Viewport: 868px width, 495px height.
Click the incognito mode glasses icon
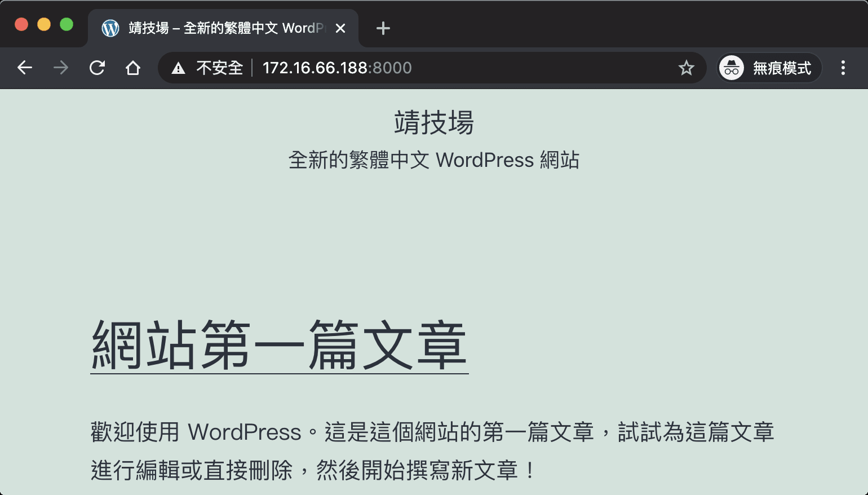tap(731, 68)
